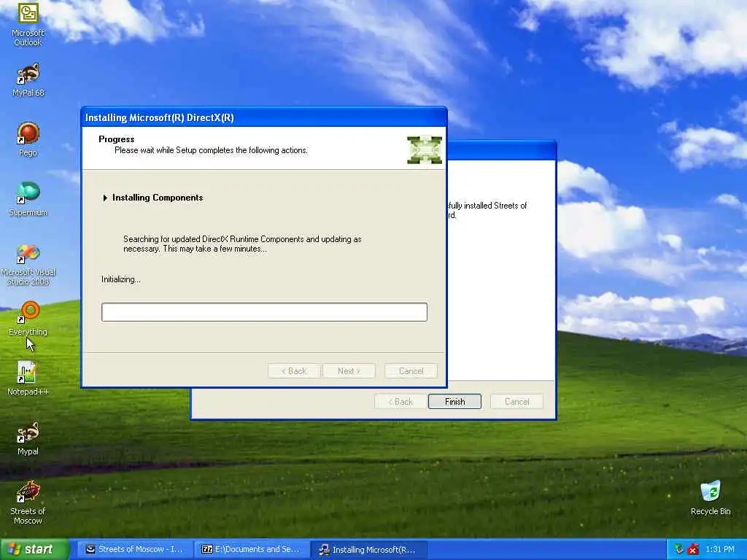The height and width of the screenshot is (560, 747).
Task: Select the Streets of Moscow desktop icon
Action: click(x=28, y=503)
